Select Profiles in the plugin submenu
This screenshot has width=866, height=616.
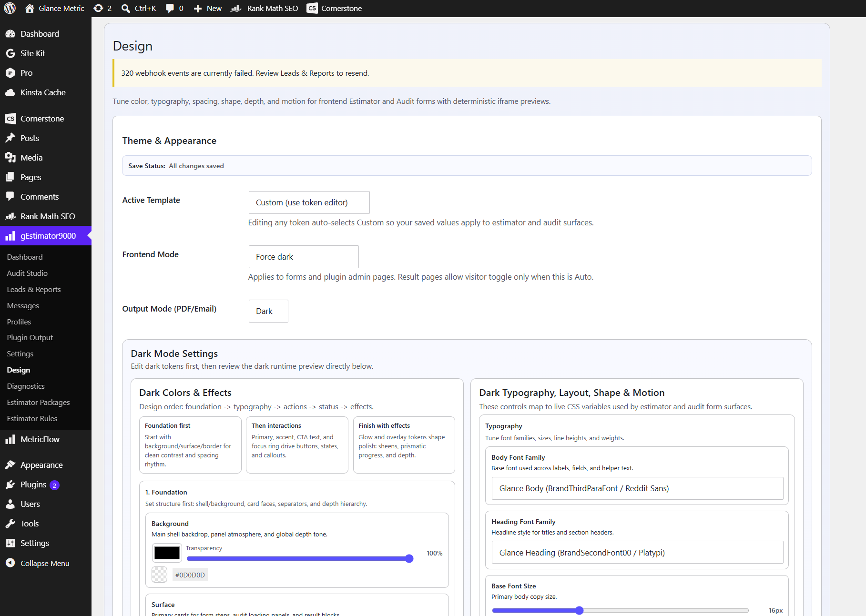click(x=19, y=322)
